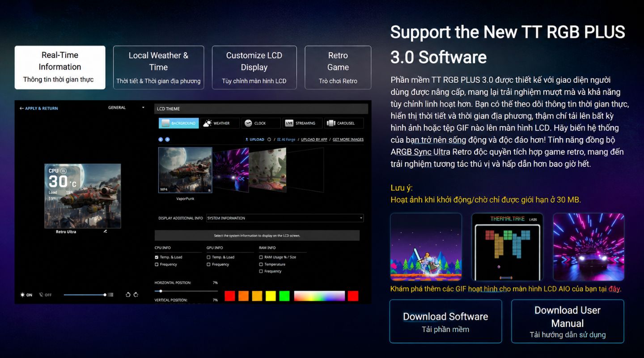Select the Clock theme icon

point(248,123)
